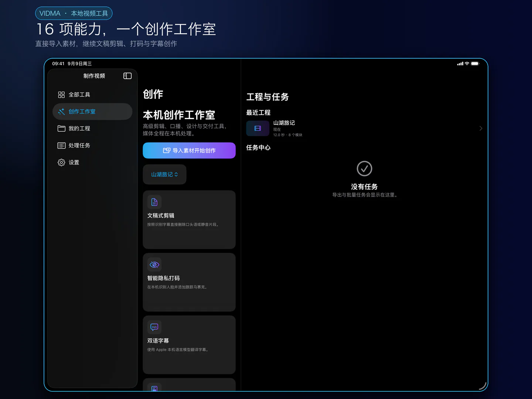
Task: Click the icon on the bottom card below 双语字幕
Action: coord(154,388)
